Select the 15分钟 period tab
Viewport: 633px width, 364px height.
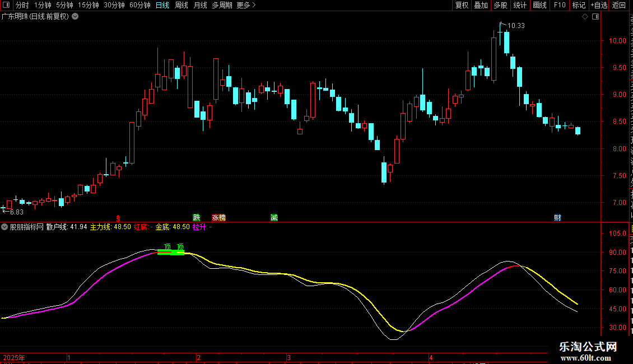[89, 5]
